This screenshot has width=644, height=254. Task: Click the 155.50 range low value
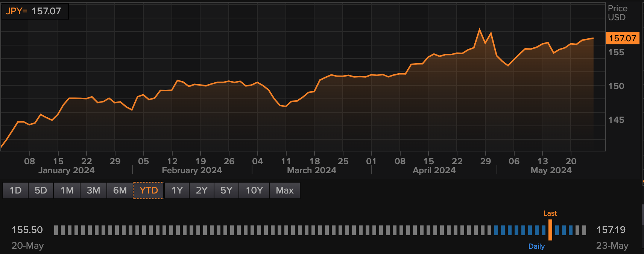[x=27, y=230]
